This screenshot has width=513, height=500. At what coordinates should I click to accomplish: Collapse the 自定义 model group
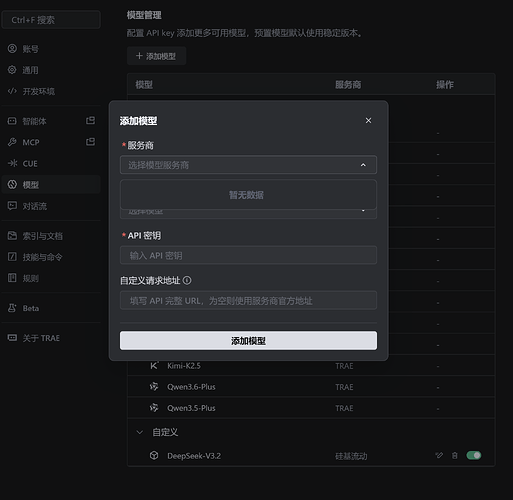140,432
